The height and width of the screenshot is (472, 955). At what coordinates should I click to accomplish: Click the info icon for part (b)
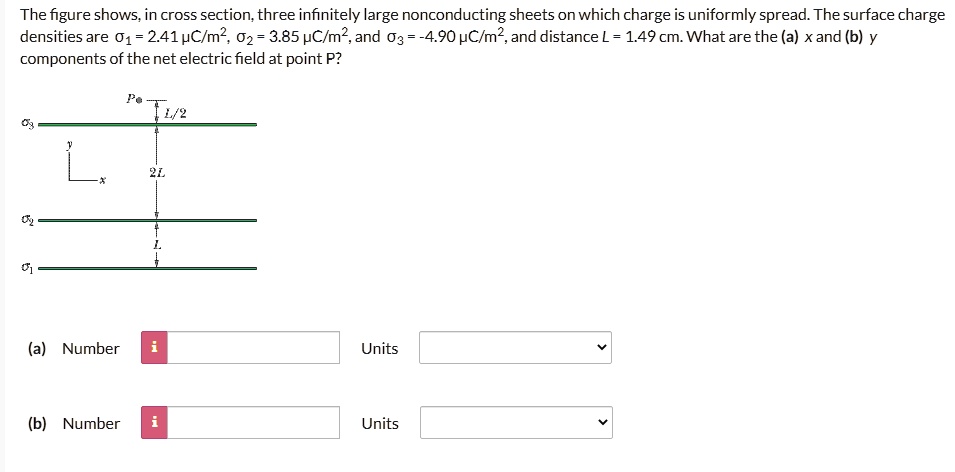coord(153,423)
